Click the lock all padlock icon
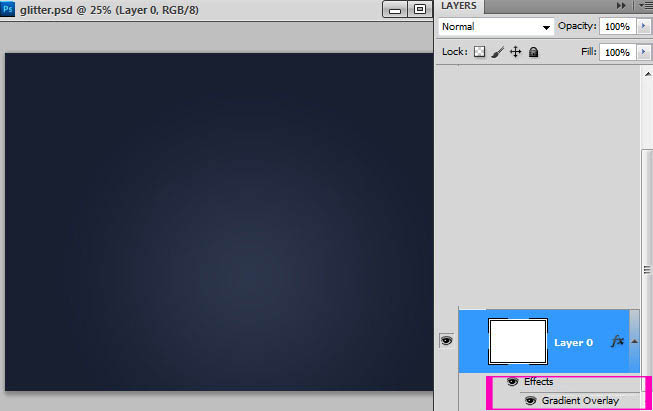653x411 pixels. 533,52
